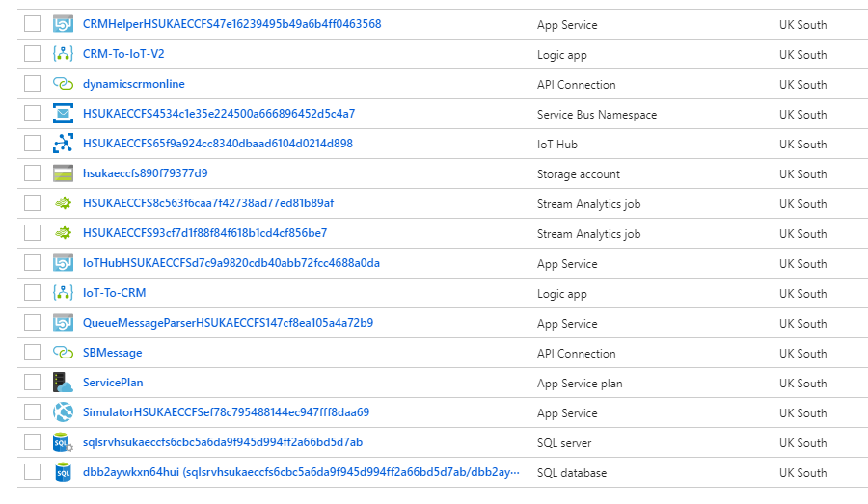
Task: Tick the checkbox for CRMHelperHSUKAECCFS47e16239495b49a6b4ff0463568
Action: pyautogui.click(x=32, y=24)
